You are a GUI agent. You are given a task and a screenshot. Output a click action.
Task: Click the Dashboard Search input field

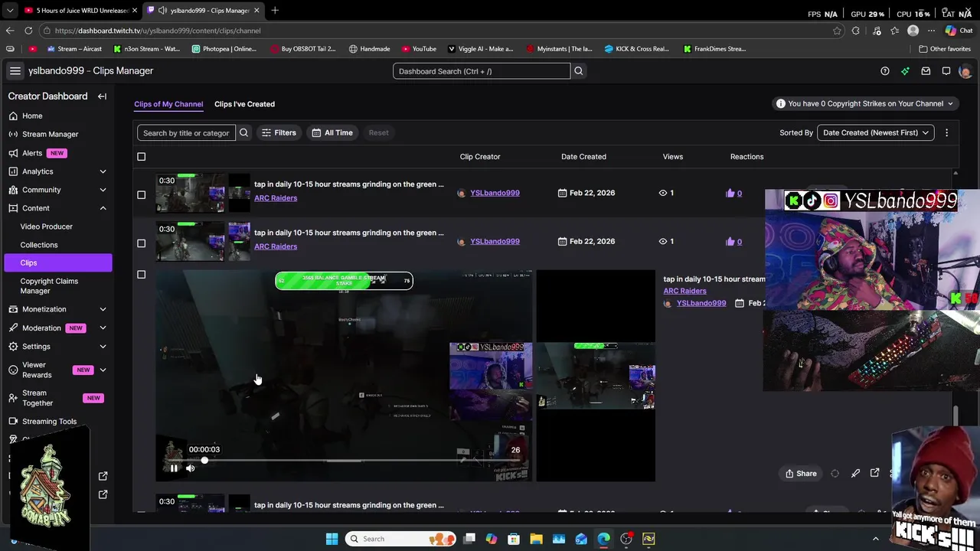482,71
